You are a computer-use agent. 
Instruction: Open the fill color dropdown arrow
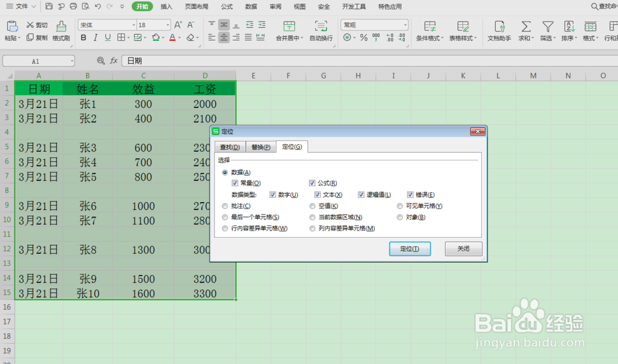click(163, 38)
